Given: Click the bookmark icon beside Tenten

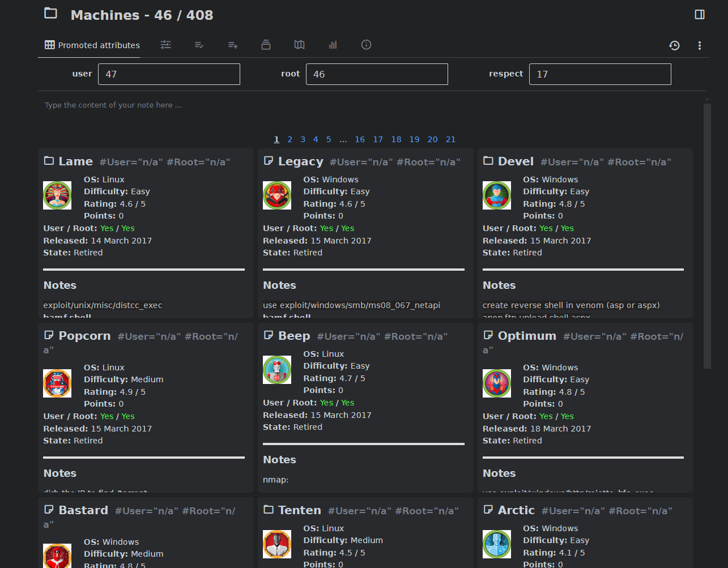Looking at the screenshot, I should [268, 510].
